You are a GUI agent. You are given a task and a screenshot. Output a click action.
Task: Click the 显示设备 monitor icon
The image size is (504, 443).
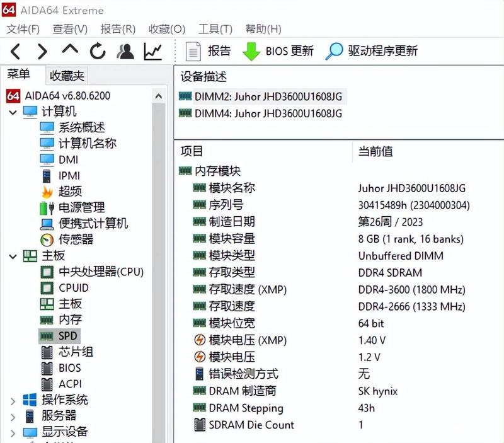30,433
